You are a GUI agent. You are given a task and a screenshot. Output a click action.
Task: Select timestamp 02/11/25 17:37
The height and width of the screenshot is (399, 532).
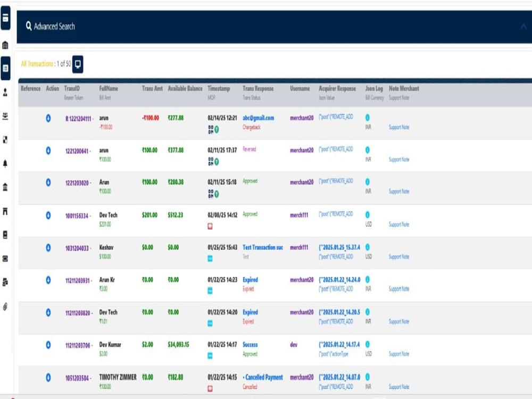[x=222, y=150]
